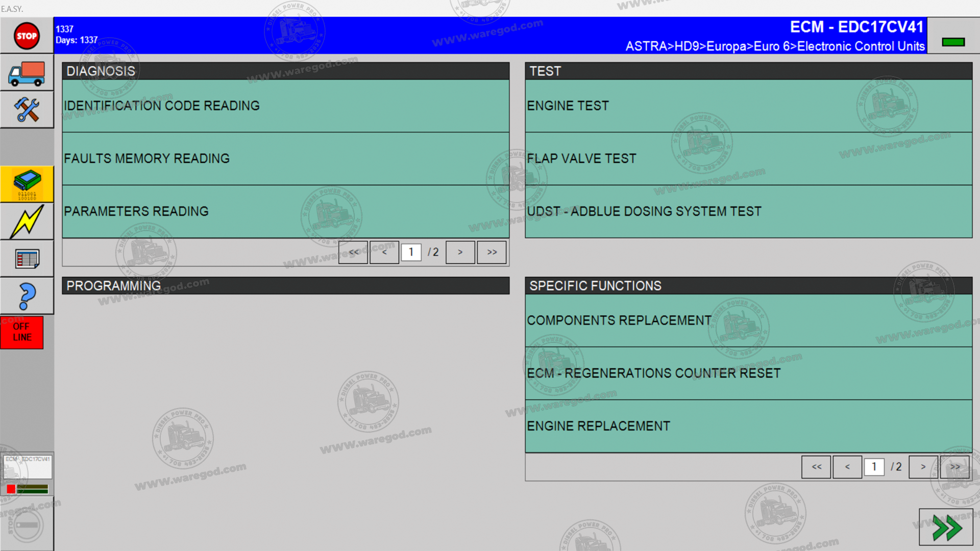
Task: Open the report list sidebar icon
Action: pos(27,259)
